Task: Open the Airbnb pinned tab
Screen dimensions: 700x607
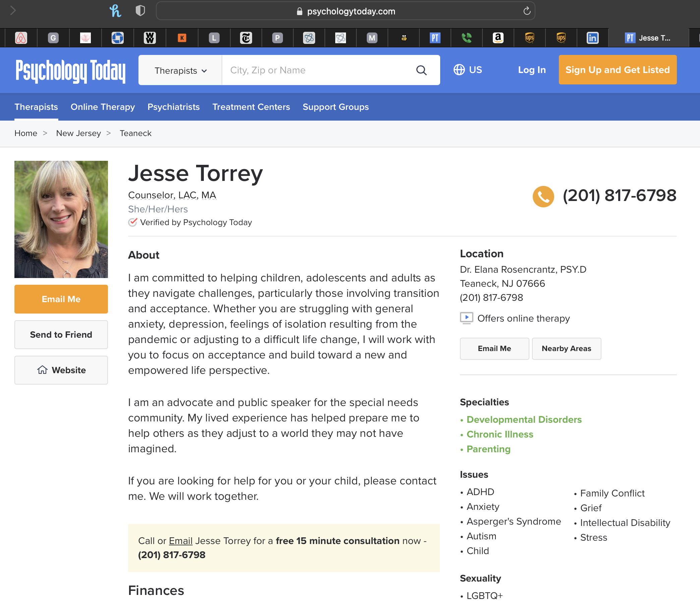Action: [21, 38]
